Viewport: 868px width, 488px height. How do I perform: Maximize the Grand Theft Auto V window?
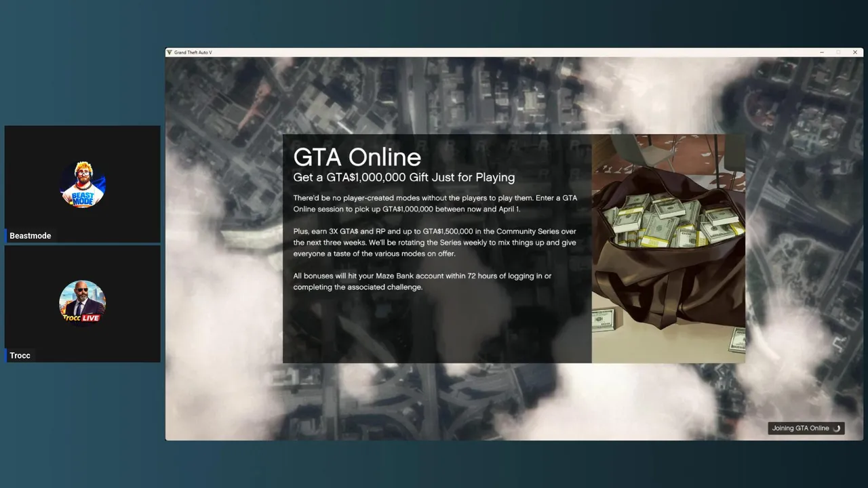838,52
